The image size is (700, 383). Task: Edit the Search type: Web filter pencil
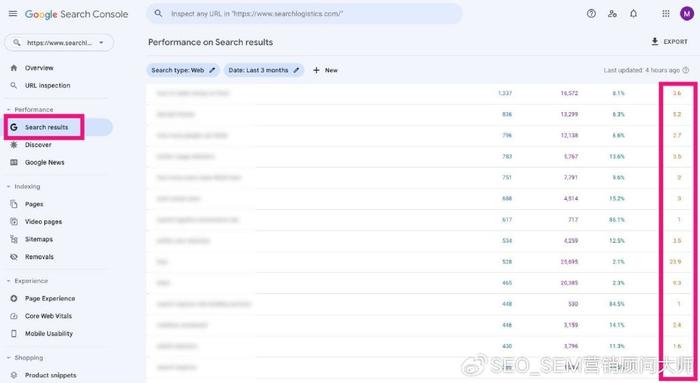(x=212, y=70)
